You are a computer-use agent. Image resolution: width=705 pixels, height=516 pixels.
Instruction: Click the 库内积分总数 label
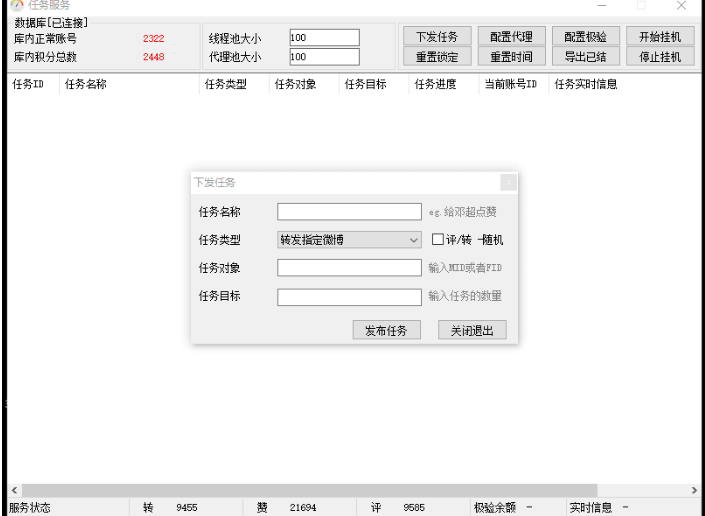45,57
